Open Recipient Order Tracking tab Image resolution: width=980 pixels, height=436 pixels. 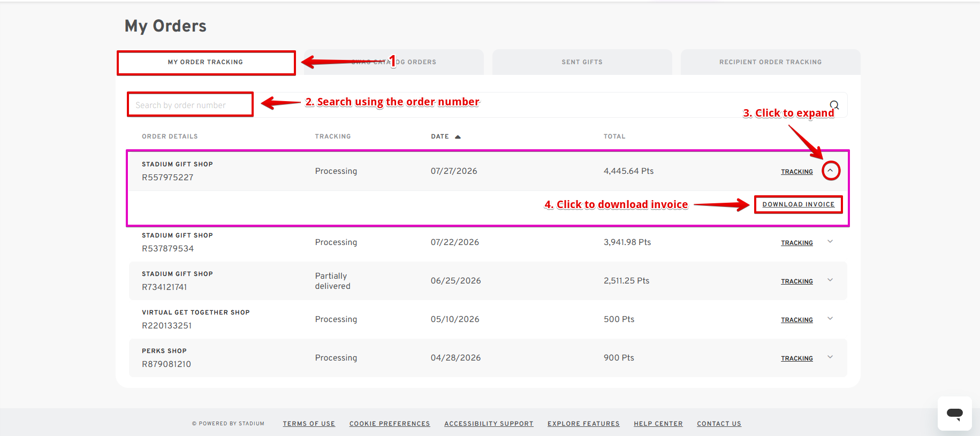[771, 62]
